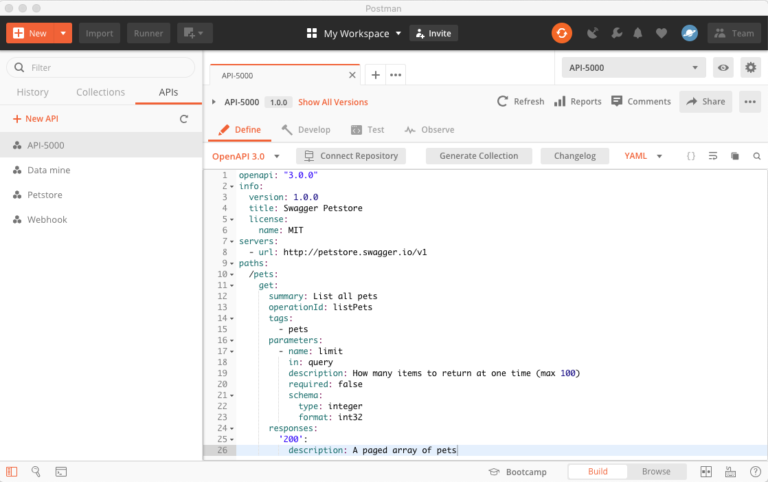
Task: Open settings wrench icon in header
Action: point(615,33)
